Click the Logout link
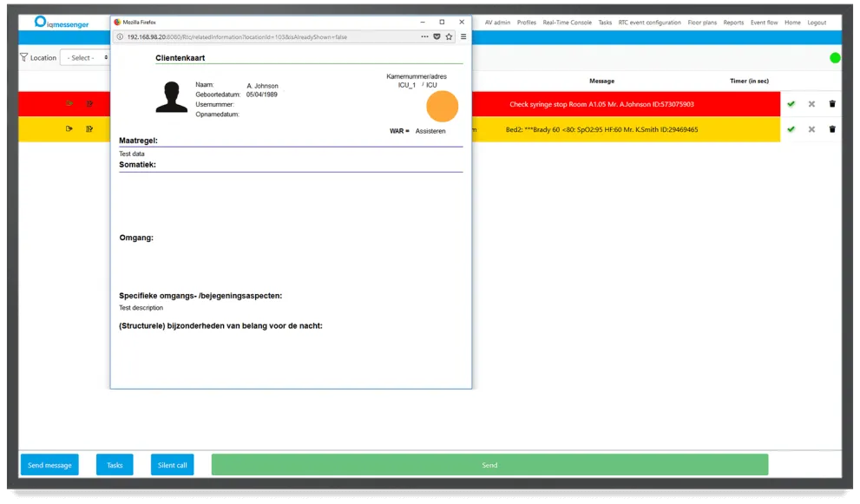This screenshot has height=504, width=860. click(x=817, y=23)
